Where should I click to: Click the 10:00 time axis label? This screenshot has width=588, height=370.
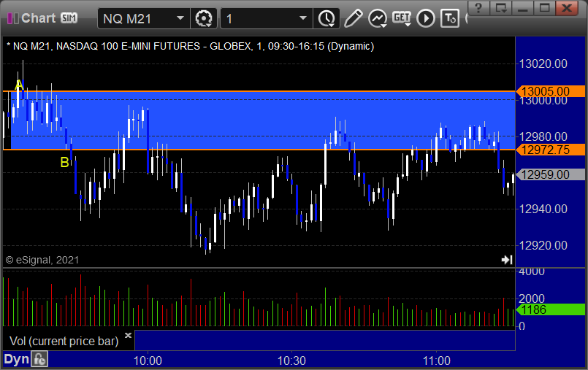148,361
